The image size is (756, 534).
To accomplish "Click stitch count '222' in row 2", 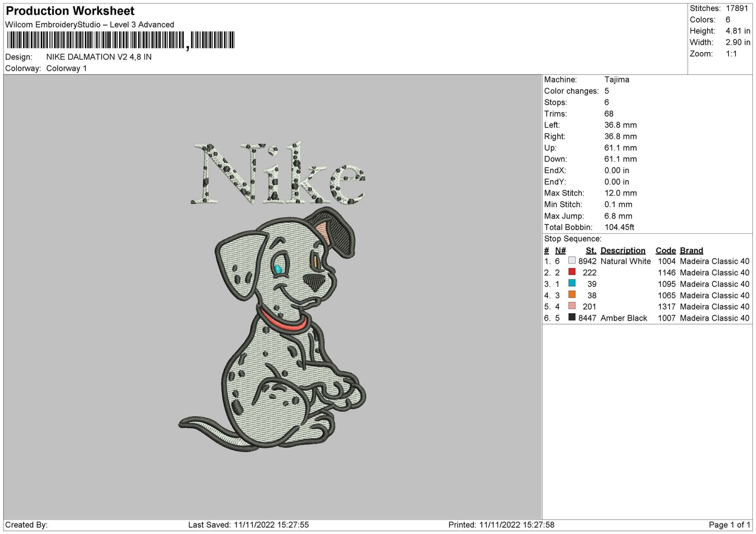I will 590,273.
